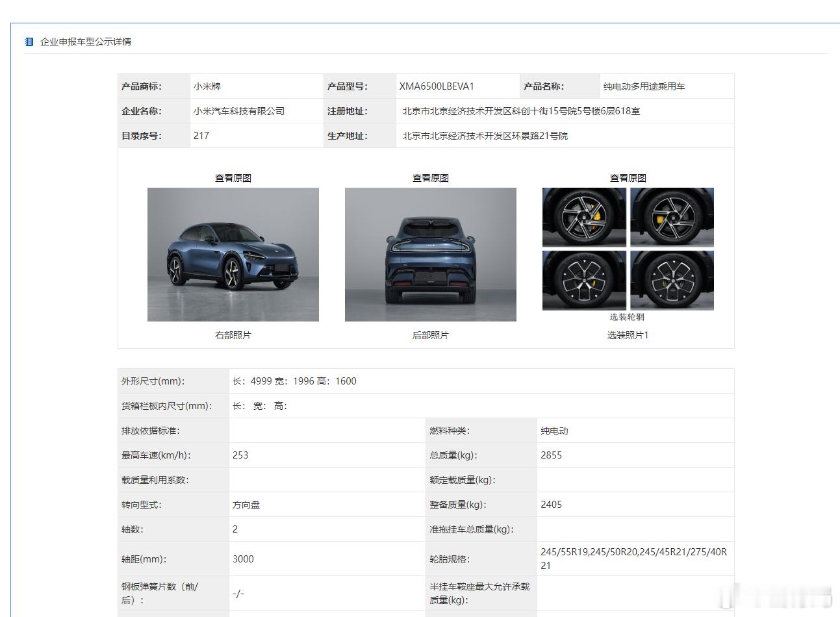Click the car rear view photo thumbnail
The image size is (840, 617).
click(431, 255)
